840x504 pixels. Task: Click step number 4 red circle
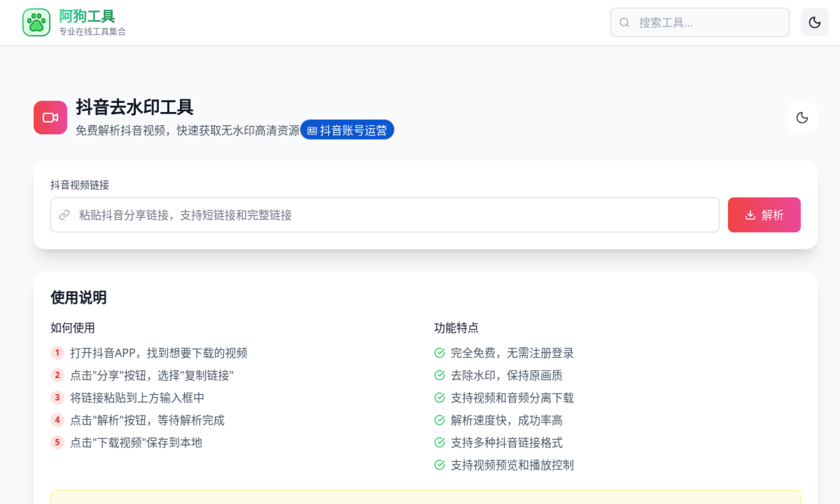pyautogui.click(x=57, y=420)
